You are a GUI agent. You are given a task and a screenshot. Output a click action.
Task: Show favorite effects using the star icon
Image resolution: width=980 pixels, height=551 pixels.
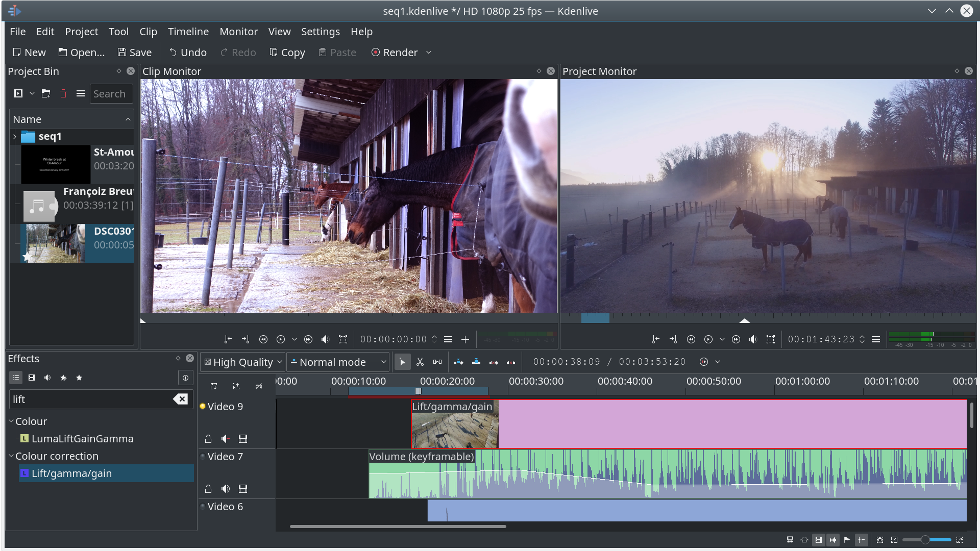point(79,378)
